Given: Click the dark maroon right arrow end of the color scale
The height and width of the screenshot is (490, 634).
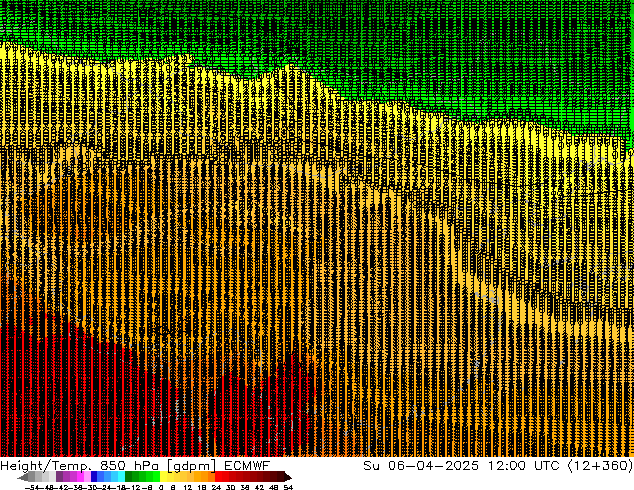Looking at the screenshot, I should click(288, 477).
